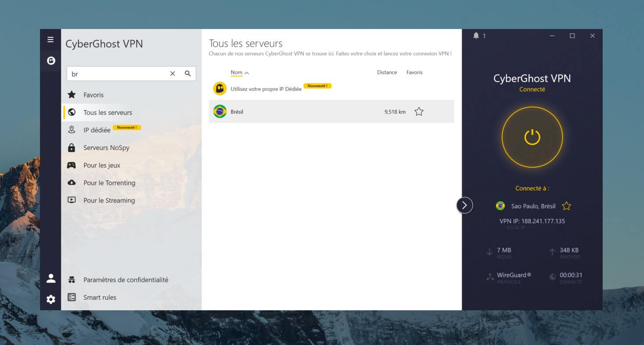
Task: Sort by Favoris column header
Action: click(x=415, y=73)
